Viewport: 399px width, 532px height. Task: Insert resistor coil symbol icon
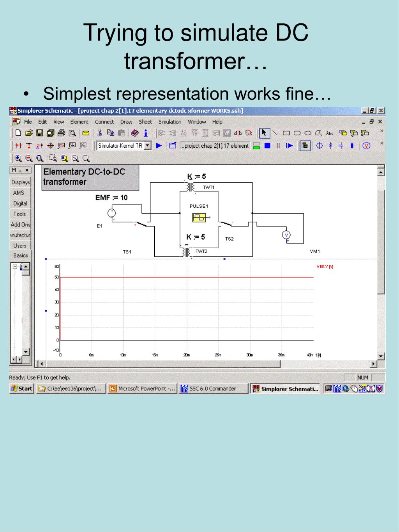[330, 146]
